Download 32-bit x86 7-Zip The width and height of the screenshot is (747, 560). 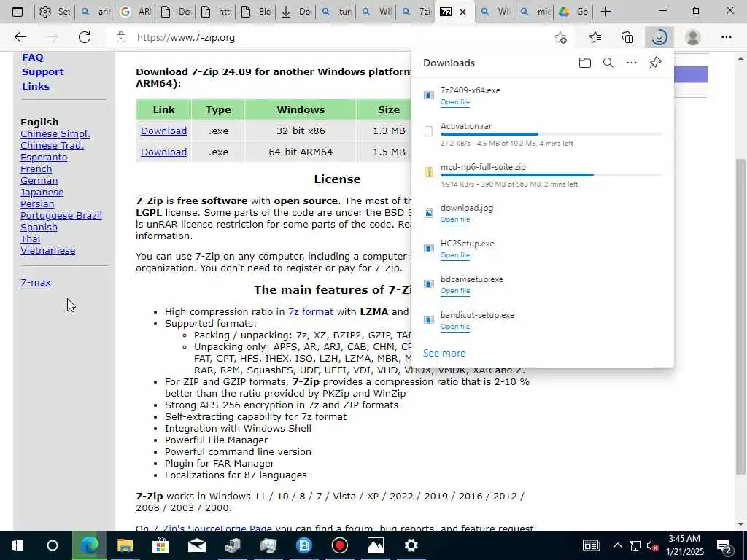click(163, 131)
